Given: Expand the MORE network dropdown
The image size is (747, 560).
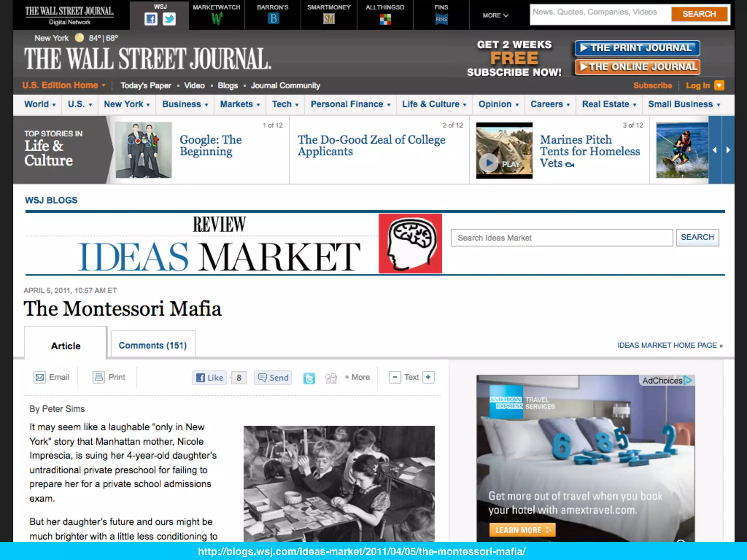Looking at the screenshot, I should pos(495,15).
